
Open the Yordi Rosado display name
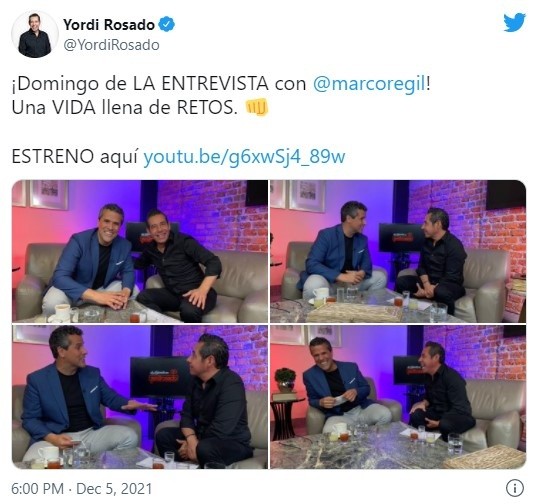coord(109,25)
